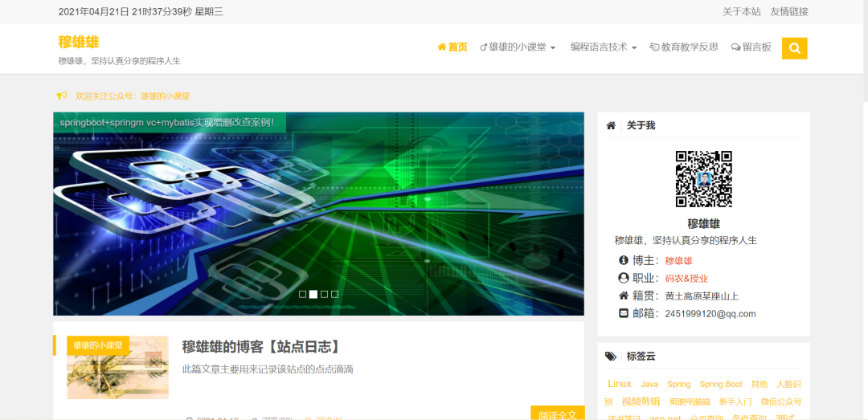Screen dimensions: 868x420
Task: Go to the 首页 nav item
Action: point(452,47)
